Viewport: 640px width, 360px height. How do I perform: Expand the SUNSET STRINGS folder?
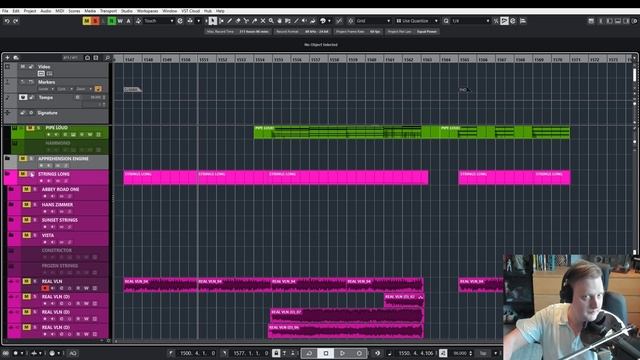pos(11,220)
